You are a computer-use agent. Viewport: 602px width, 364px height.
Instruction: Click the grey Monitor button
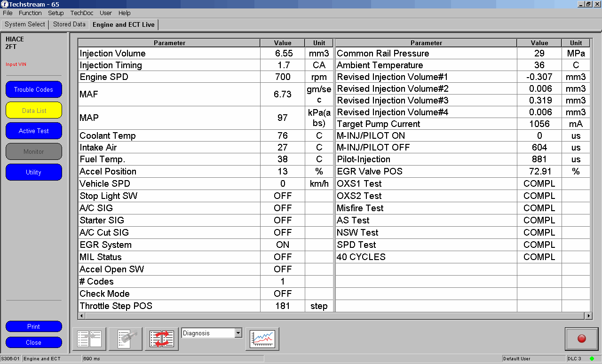(x=34, y=151)
